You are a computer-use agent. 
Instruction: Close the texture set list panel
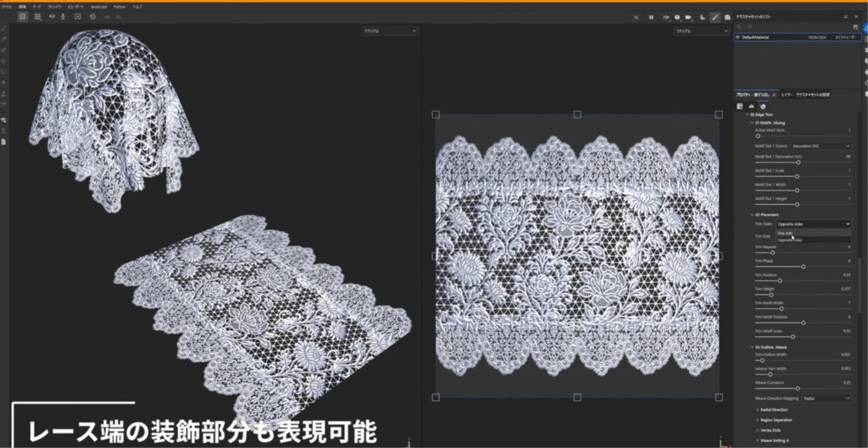(856, 17)
